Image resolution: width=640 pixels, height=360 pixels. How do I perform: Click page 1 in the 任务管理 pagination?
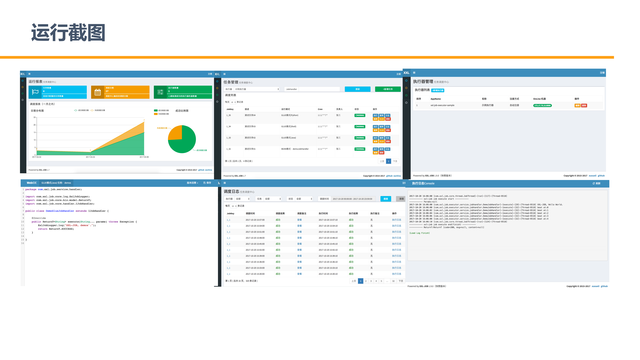click(389, 161)
